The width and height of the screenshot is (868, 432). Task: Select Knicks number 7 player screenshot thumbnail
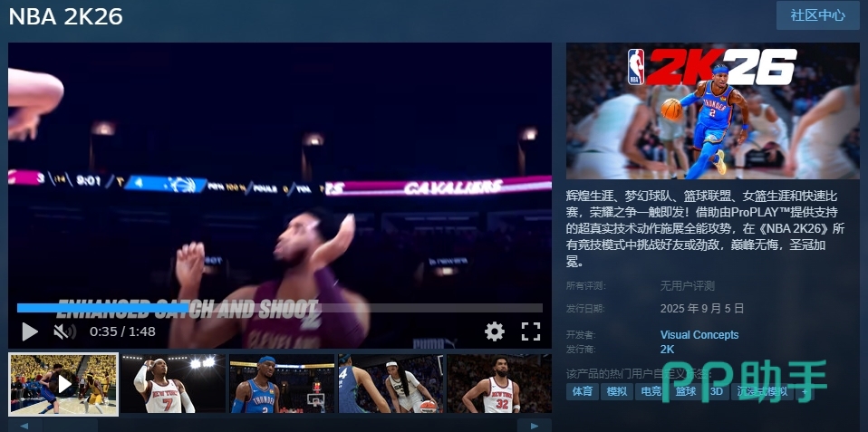point(173,384)
